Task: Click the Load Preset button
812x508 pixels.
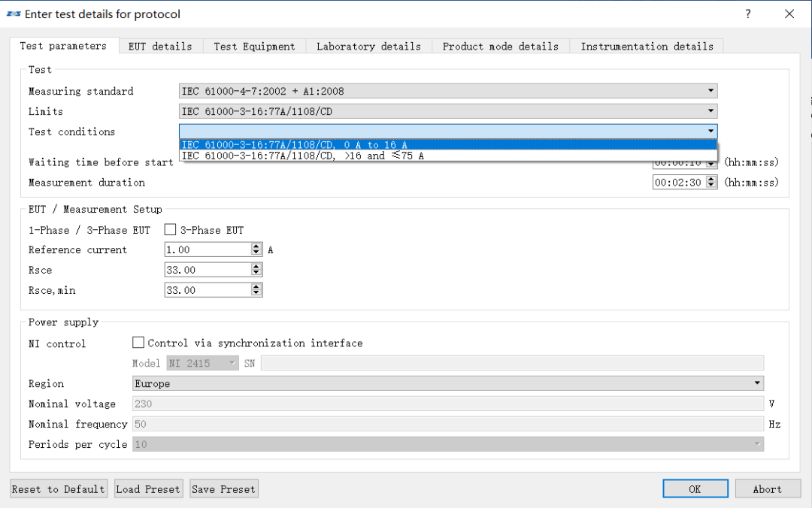Action: (x=149, y=489)
